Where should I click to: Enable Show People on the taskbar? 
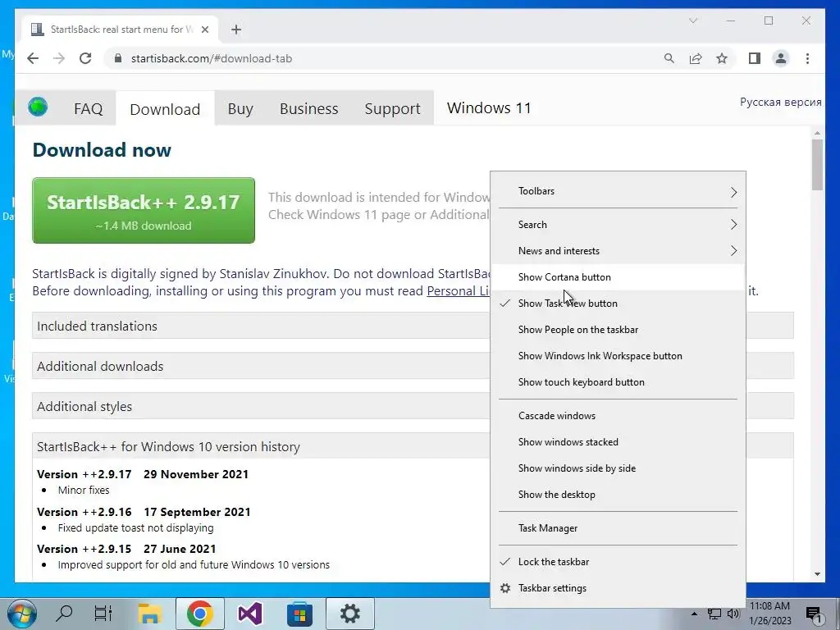coord(618,330)
